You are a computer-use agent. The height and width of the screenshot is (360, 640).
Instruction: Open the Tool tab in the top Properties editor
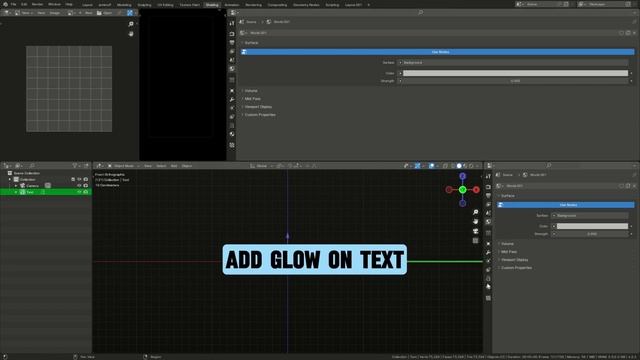pyautogui.click(x=232, y=23)
